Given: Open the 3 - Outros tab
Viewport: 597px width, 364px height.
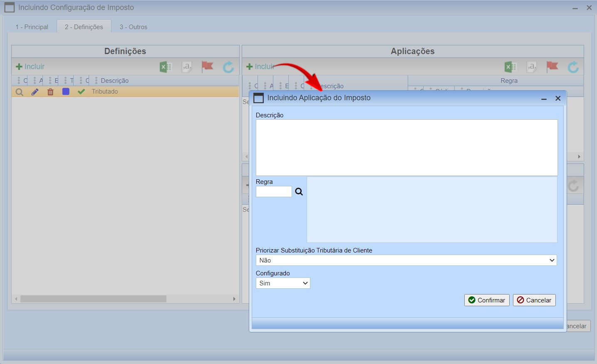Looking at the screenshot, I should [134, 27].
